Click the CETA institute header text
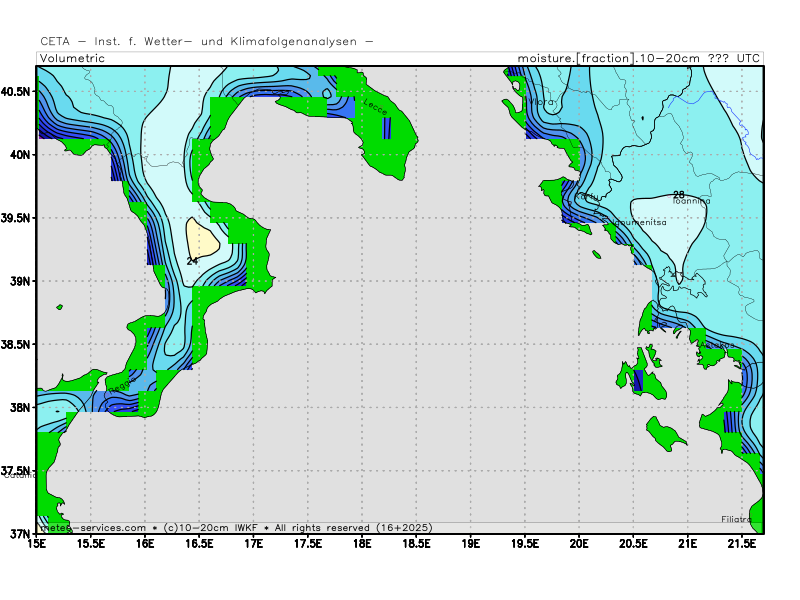 pyautogui.click(x=206, y=42)
